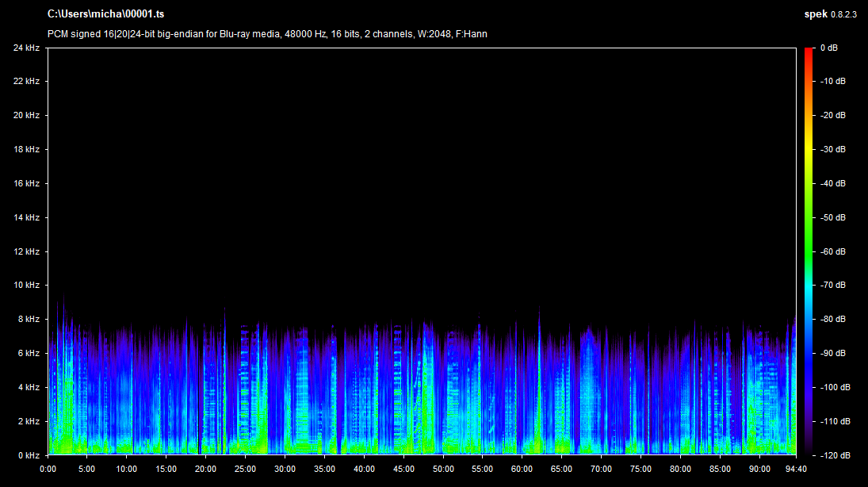Select the 8 kHz frequency axis label
Image resolution: width=868 pixels, height=487 pixels.
point(29,320)
